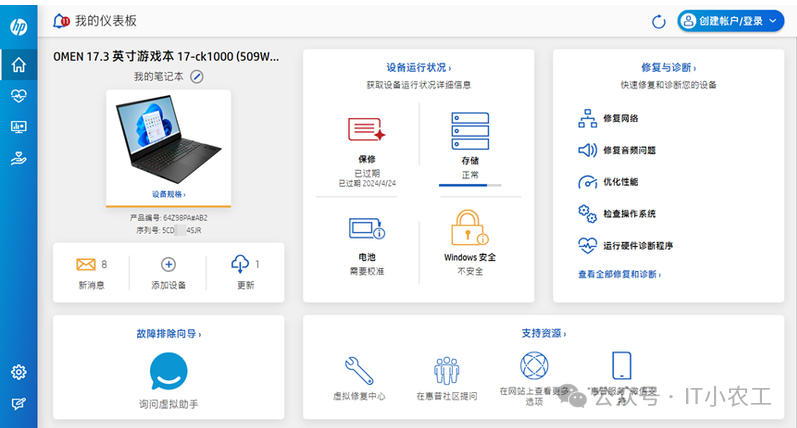The image size is (797, 428).
Task: Click the 检查操作系统 text label
Action: (629, 214)
